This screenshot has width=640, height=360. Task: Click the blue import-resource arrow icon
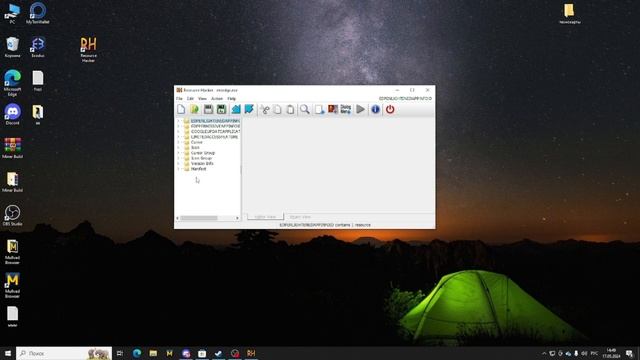pyautogui.click(x=236, y=109)
